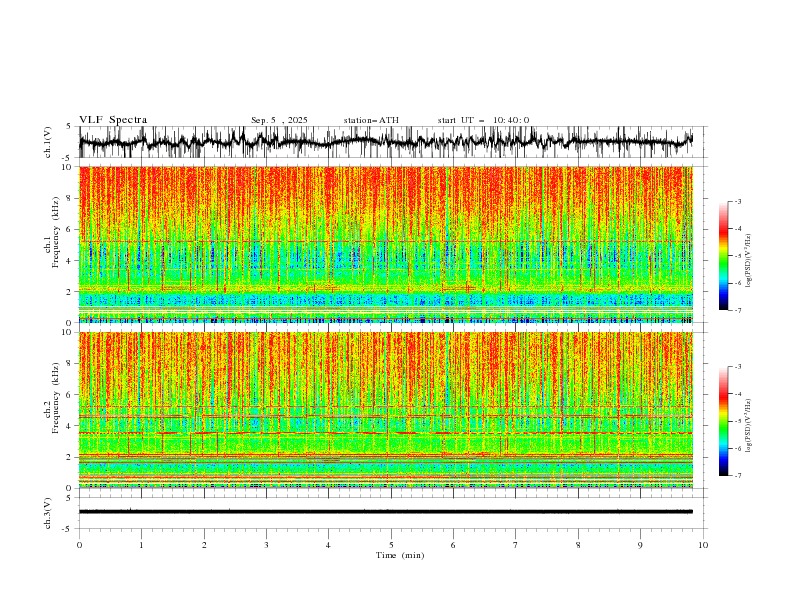
Task: Click the "ch.3(V)" axis label
Action: [48, 513]
